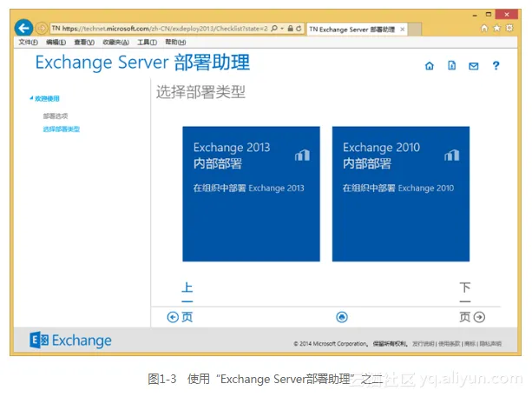
Task: Open the 部署选项 sidebar item
Action: pyautogui.click(x=56, y=116)
